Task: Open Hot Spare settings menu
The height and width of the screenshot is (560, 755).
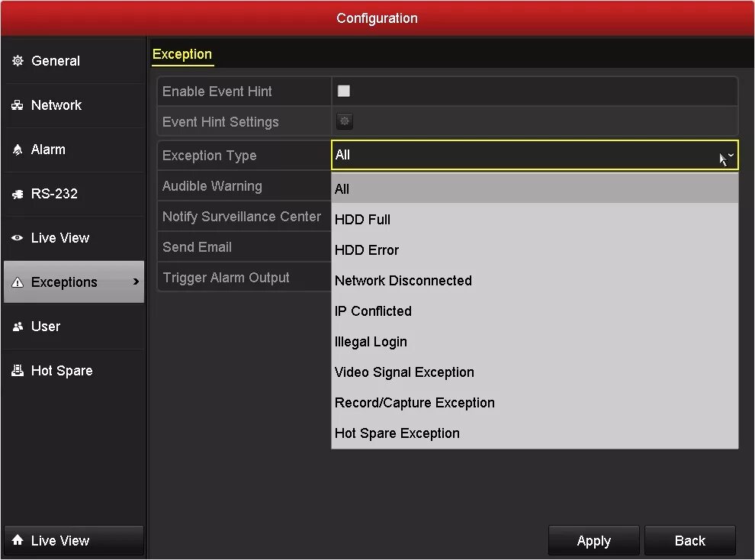Action: tap(74, 371)
